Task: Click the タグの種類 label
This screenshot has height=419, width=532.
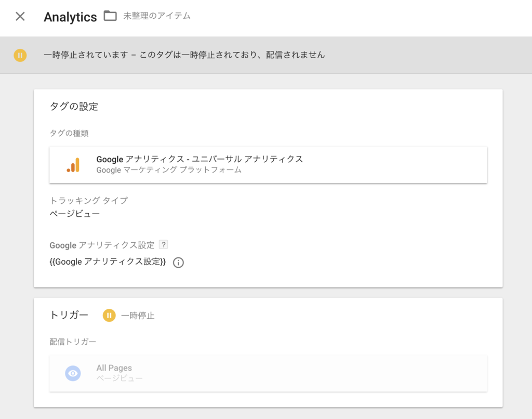Action: [x=69, y=134]
